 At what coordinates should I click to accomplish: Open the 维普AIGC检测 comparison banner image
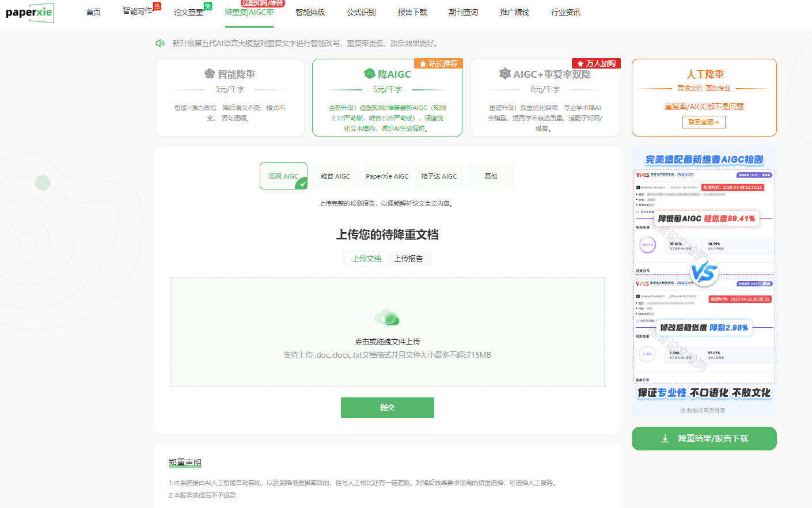704,281
